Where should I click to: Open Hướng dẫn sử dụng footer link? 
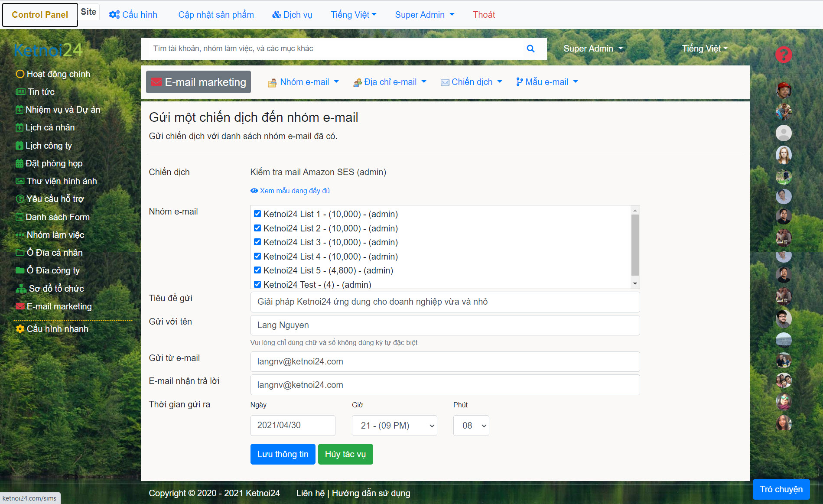pos(371,493)
